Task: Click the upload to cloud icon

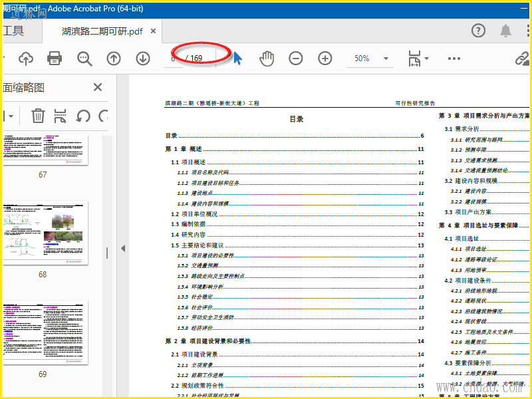Action: tap(26, 59)
